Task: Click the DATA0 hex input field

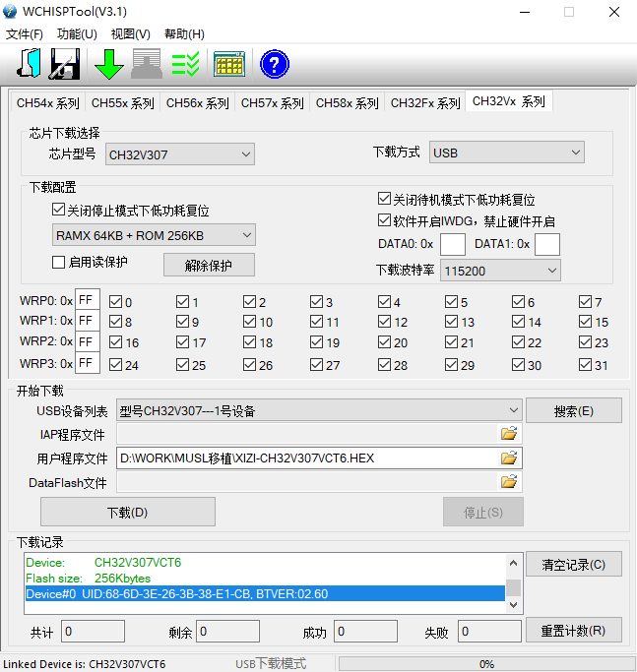Action: point(453,244)
